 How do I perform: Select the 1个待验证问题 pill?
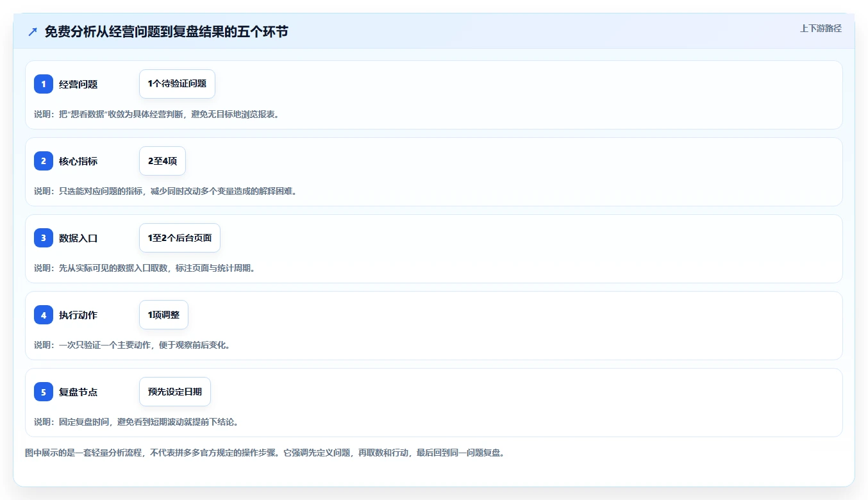pyautogui.click(x=177, y=84)
